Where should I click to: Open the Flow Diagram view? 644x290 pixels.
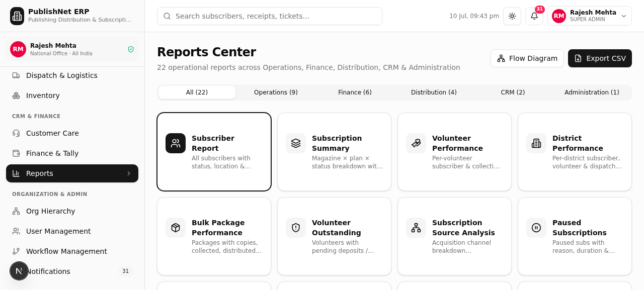tap(527, 58)
